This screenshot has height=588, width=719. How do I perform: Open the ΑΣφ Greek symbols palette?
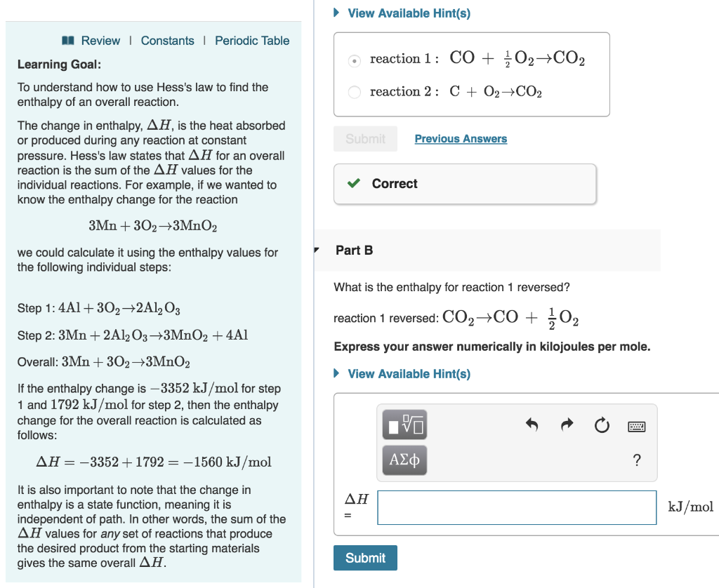tap(404, 460)
